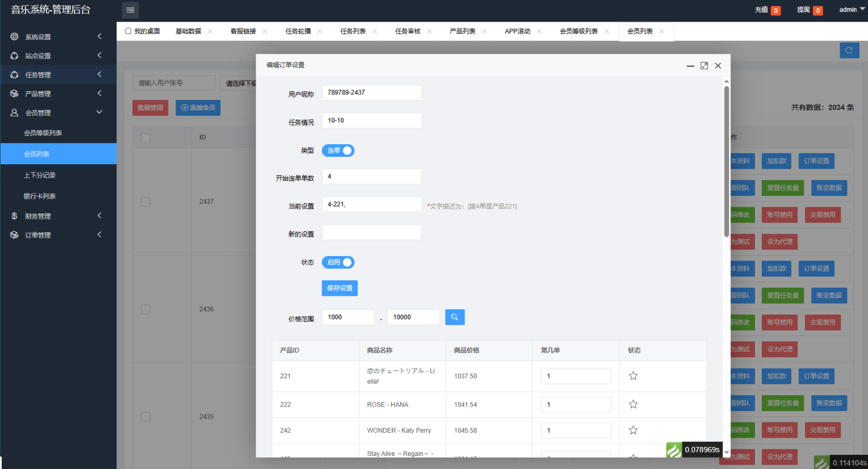The height and width of the screenshot is (469, 868).
Task: Click the 会员管理 person icon in sidebar
Action: click(x=15, y=112)
